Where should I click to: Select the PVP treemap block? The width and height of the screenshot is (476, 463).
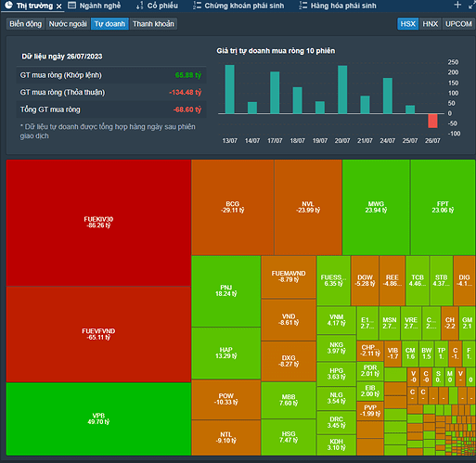pyautogui.click(x=370, y=411)
